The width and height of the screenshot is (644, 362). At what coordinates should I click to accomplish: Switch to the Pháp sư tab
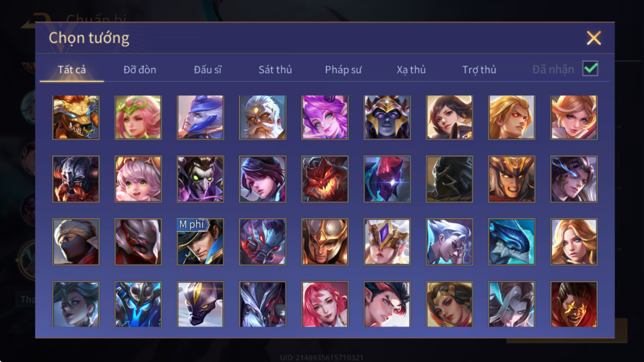(343, 70)
